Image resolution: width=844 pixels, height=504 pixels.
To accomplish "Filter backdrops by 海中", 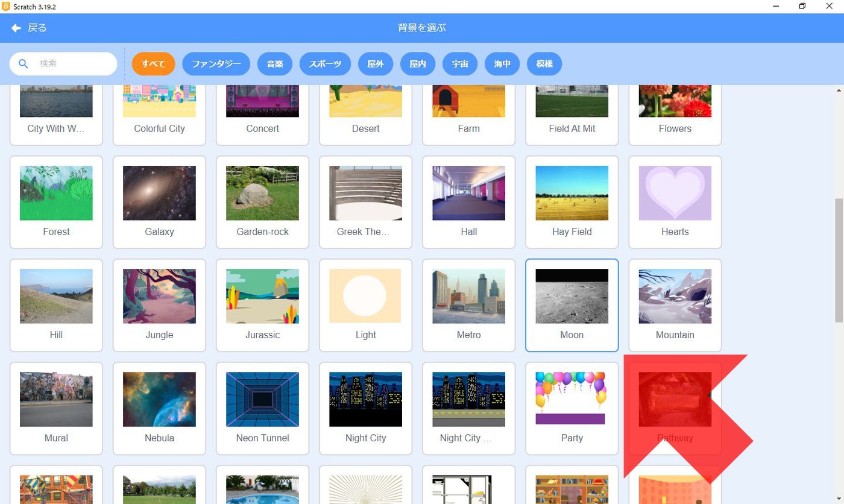I will 502,63.
